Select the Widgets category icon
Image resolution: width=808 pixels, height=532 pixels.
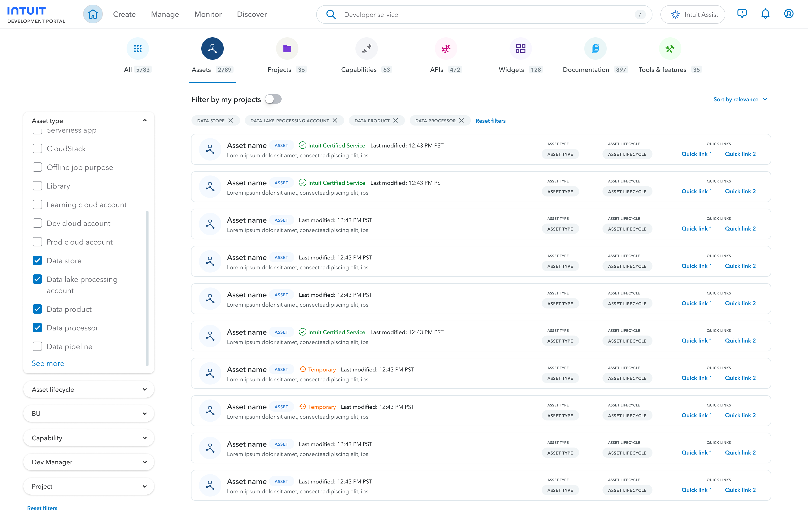[521, 49]
